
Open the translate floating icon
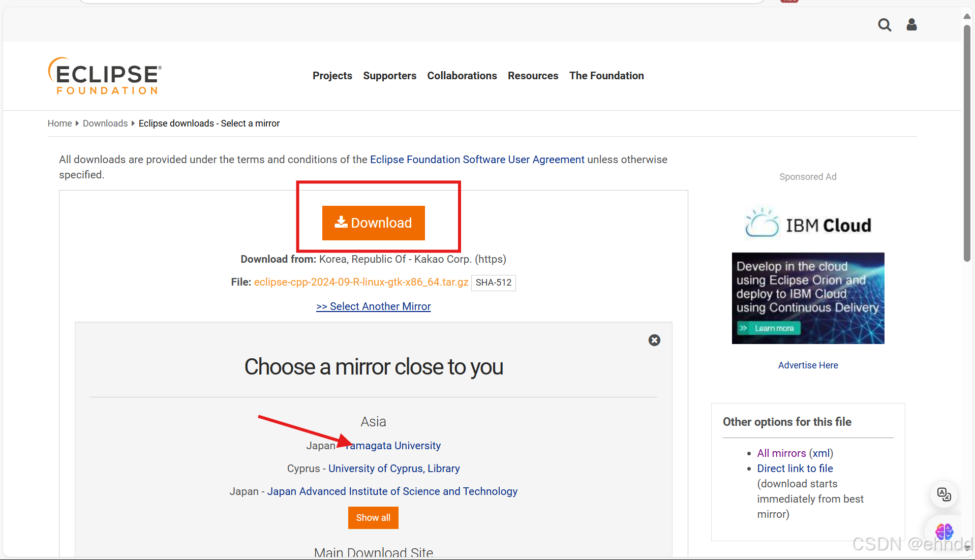(944, 494)
